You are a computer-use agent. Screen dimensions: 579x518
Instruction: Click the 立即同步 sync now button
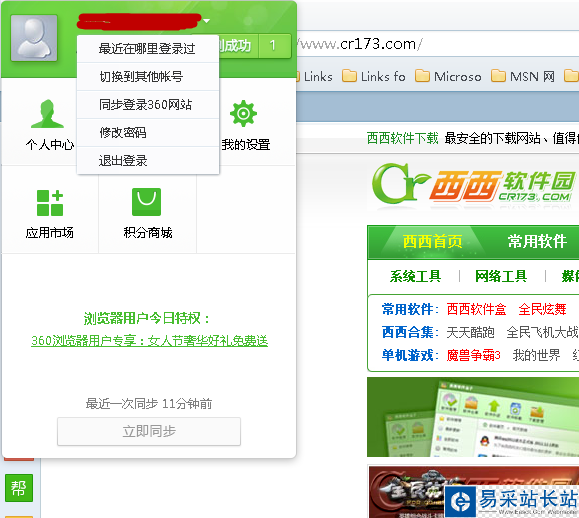(149, 431)
